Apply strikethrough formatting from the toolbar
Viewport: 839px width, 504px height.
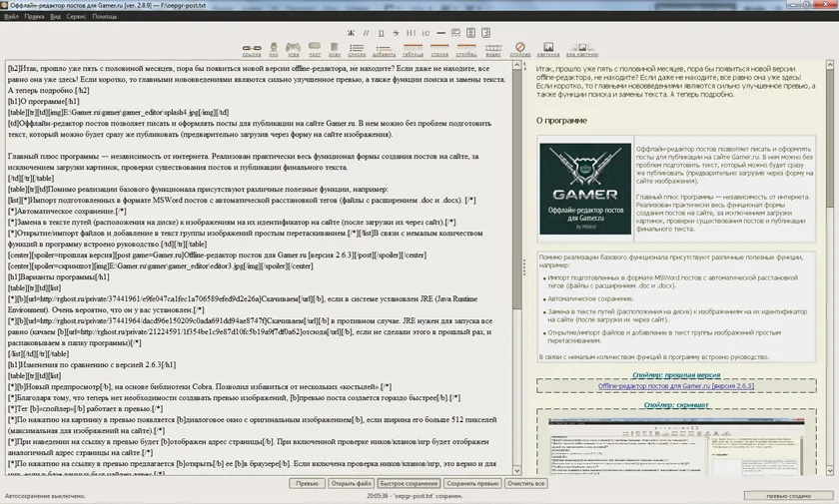pos(397,33)
